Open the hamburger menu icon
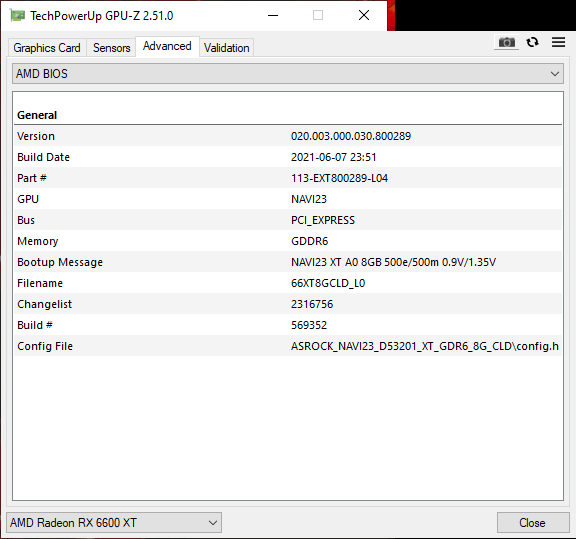 pyautogui.click(x=558, y=42)
